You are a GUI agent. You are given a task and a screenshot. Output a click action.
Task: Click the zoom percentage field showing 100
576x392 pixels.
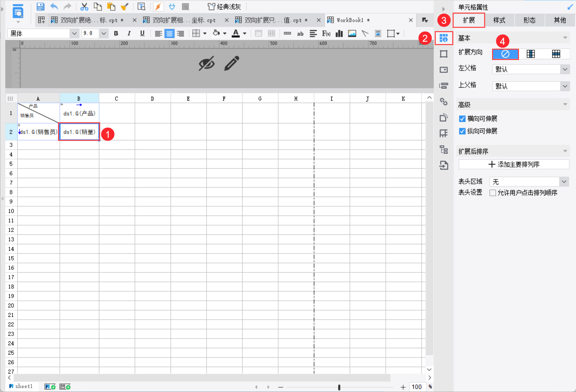417,387
